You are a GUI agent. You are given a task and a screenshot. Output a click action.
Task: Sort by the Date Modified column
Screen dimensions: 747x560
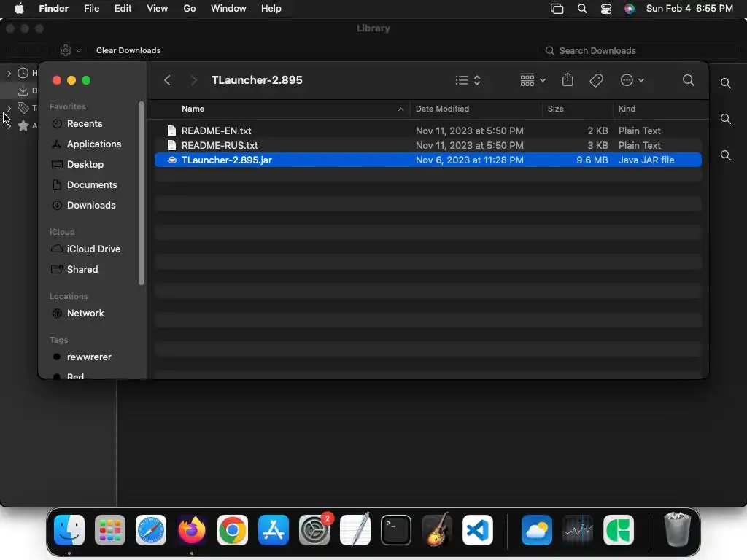[442, 109]
